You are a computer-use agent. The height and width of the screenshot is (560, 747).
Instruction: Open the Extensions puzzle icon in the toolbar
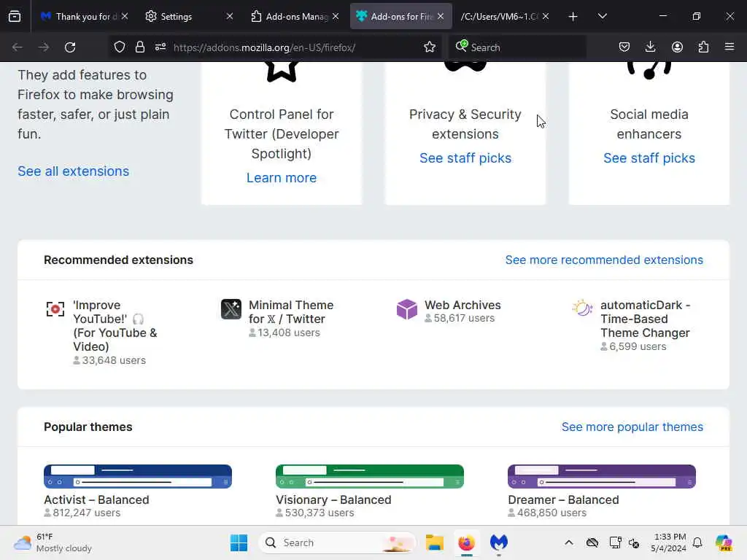(x=703, y=47)
